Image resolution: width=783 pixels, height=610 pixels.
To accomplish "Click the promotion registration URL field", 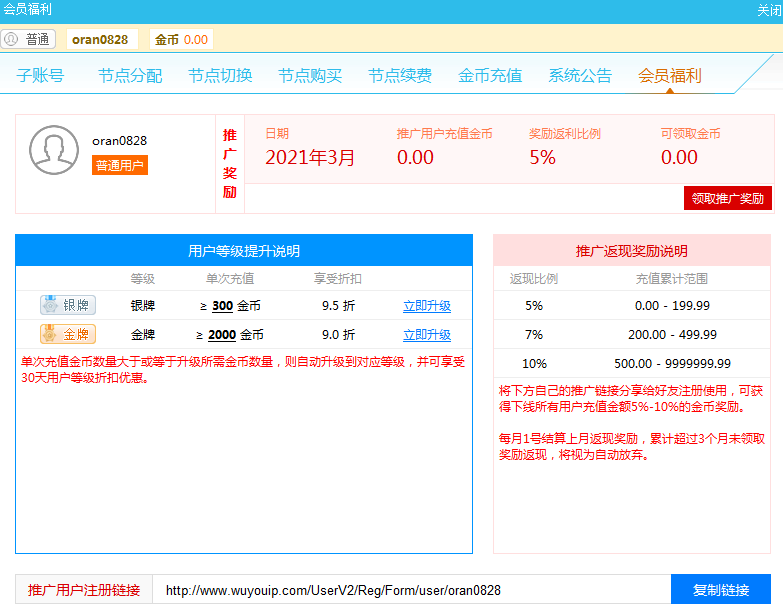I will (410, 590).
